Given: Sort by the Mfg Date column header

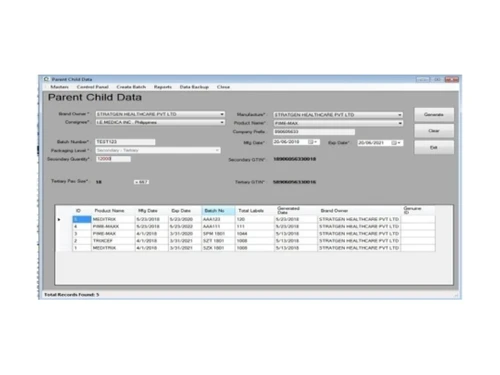Looking at the screenshot, I should pyautogui.click(x=152, y=211).
